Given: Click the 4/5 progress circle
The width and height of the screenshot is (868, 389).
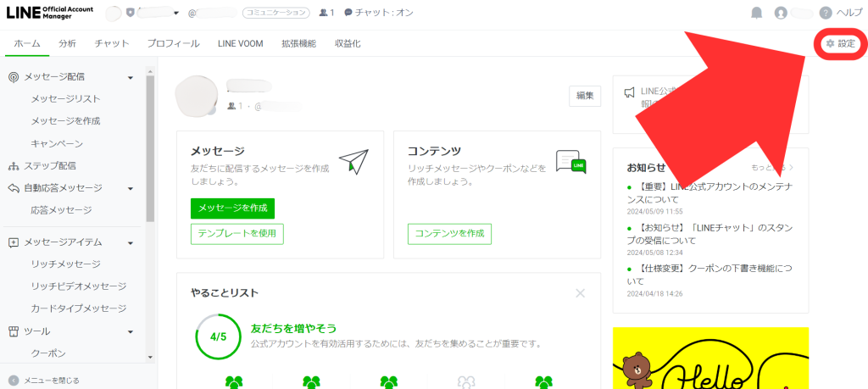Looking at the screenshot, I should [x=219, y=337].
